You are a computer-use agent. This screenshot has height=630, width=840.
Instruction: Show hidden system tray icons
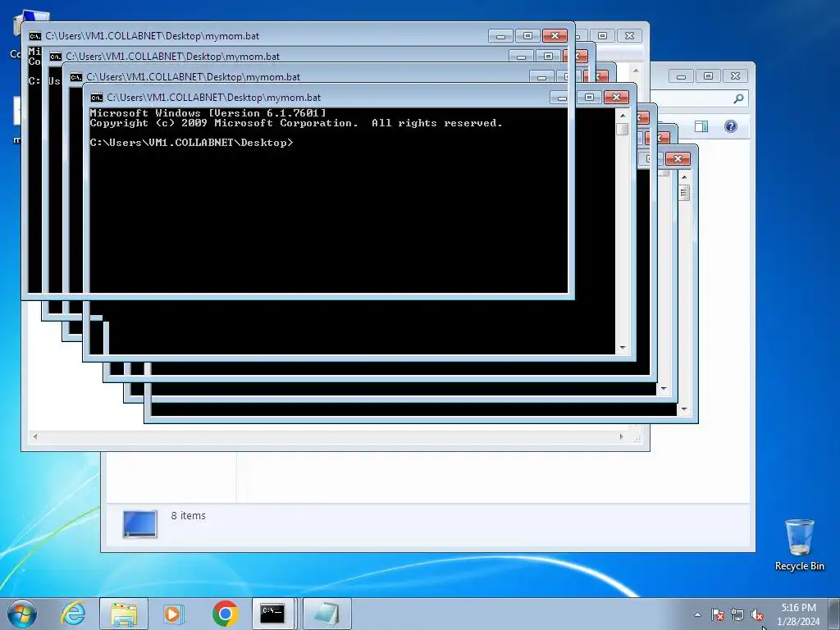tap(697, 614)
